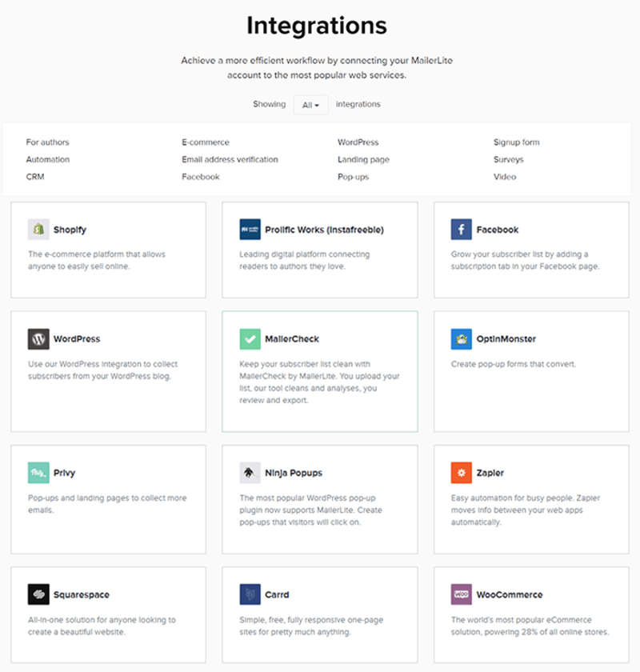
Task: Select the E-commerce category filter
Action: (x=206, y=142)
